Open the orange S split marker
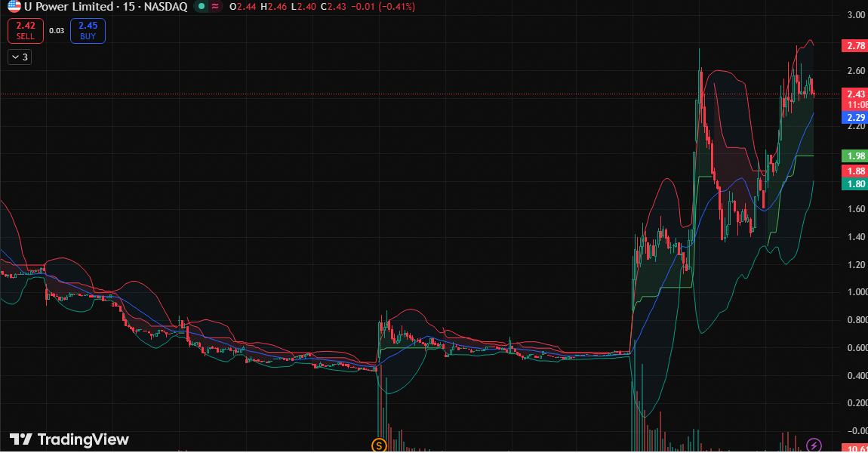The height and width of the screenshot is (453, 868). 379,445
